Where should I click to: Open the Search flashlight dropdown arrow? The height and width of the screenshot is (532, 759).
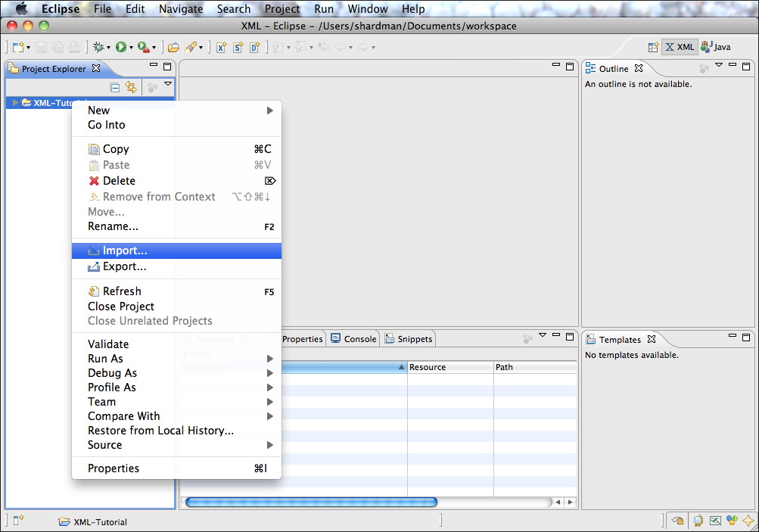click(201, 48)
